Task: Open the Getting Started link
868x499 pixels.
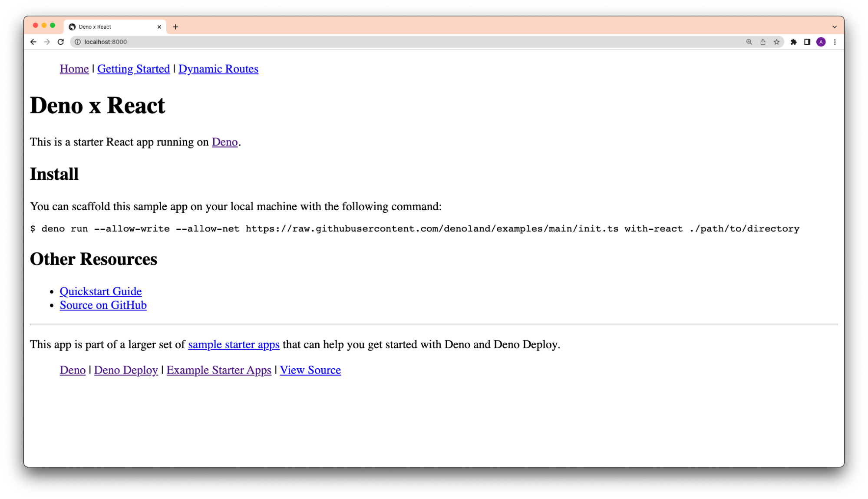Action: tap(133, 69)
